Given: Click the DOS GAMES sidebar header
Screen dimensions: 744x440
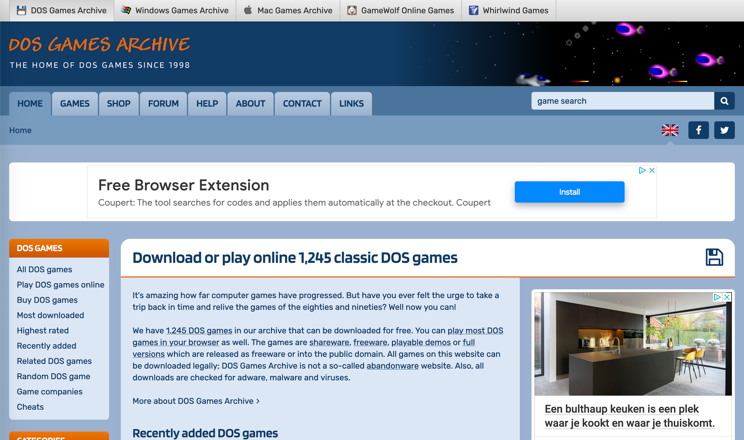Looking at the screenshot, I should pyautogui.click(x=59, y=248).
